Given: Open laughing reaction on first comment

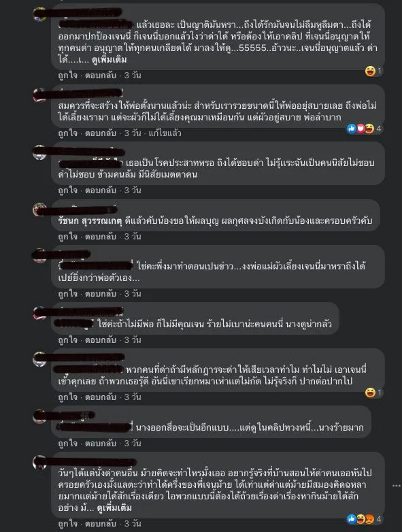Looking at the screenshot, I should (x=371, y=71).
